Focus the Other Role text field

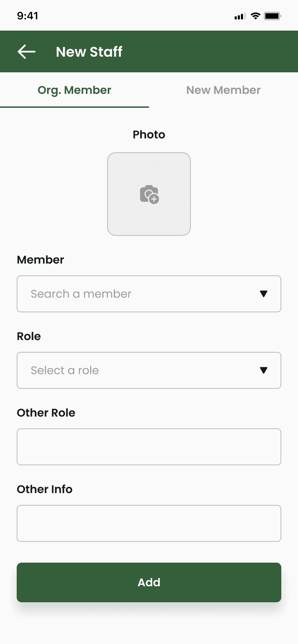149,447
